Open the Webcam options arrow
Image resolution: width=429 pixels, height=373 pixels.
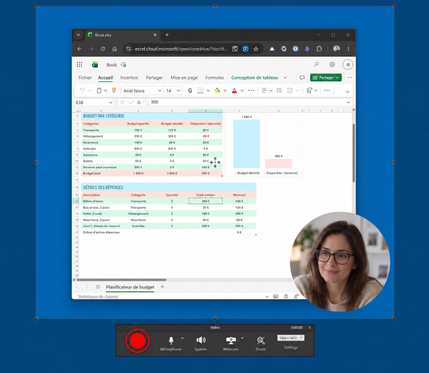[x=242, y=338]
